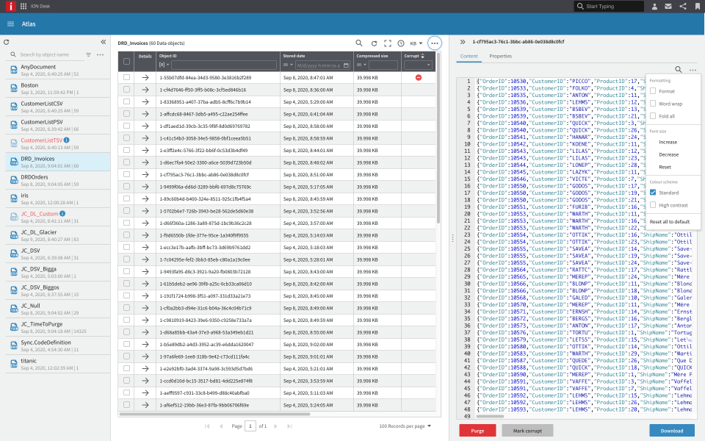Choose Reset font size
Viewport: 705px width, 441px height.
click(x=665, y=167)
